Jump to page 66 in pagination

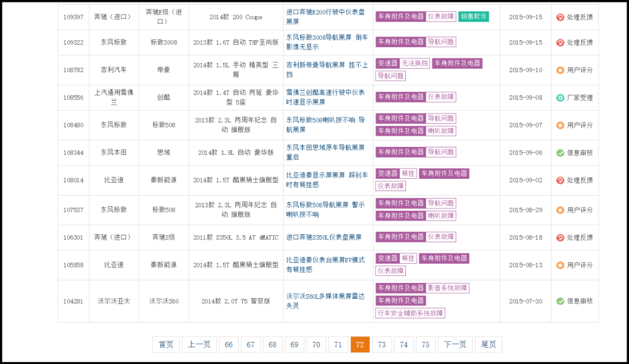pyautogui.click(x=228, y=345)
